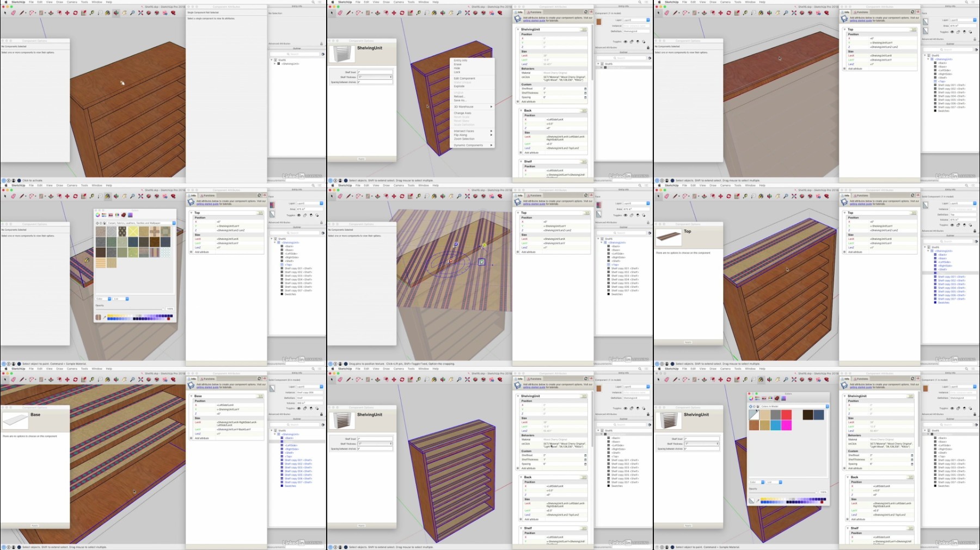Pick Select arrow tool in the context-menu frame

(x=332, y=13)
